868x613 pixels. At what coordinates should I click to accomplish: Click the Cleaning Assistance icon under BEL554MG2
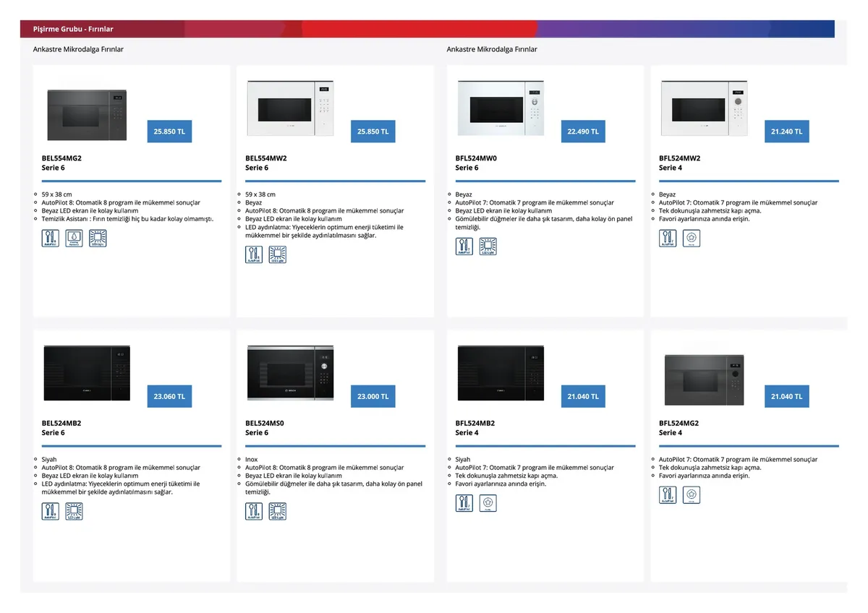click(x=74, y=239)
